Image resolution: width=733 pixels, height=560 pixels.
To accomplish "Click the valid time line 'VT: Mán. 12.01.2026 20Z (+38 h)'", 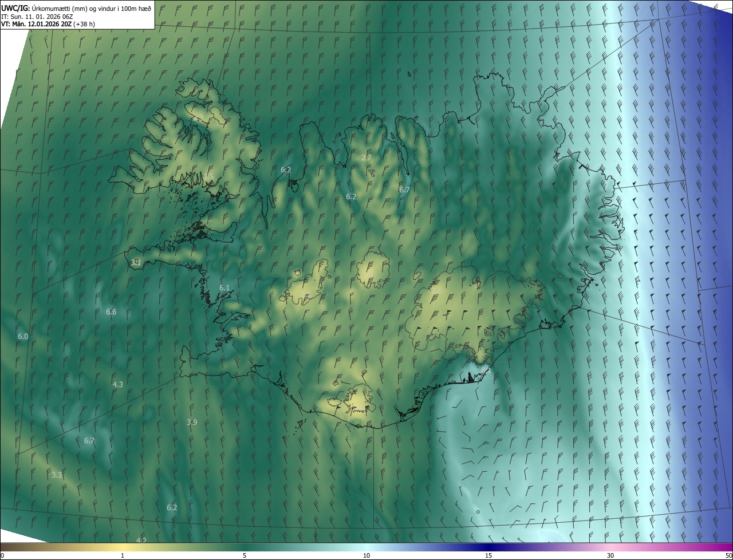I will click(x=48, y=24).
